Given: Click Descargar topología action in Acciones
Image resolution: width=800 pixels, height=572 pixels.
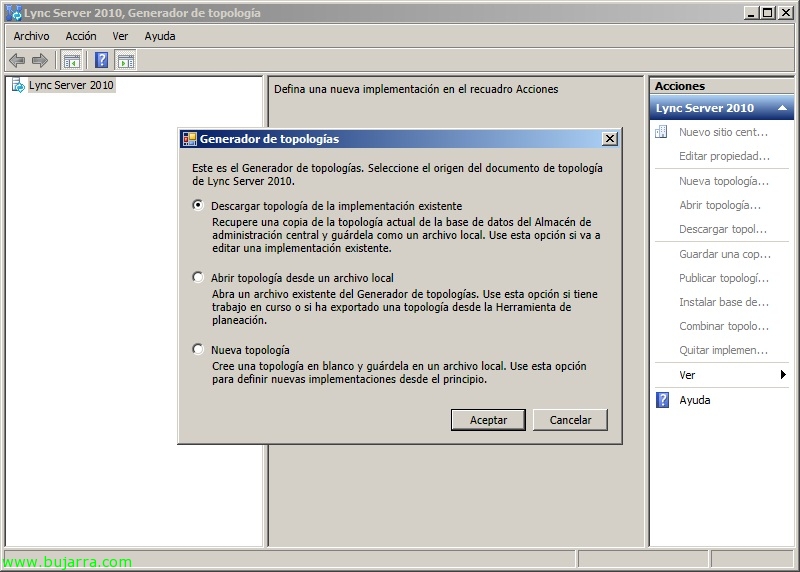Looking at the screenshot, I should (x=722, y=229).
